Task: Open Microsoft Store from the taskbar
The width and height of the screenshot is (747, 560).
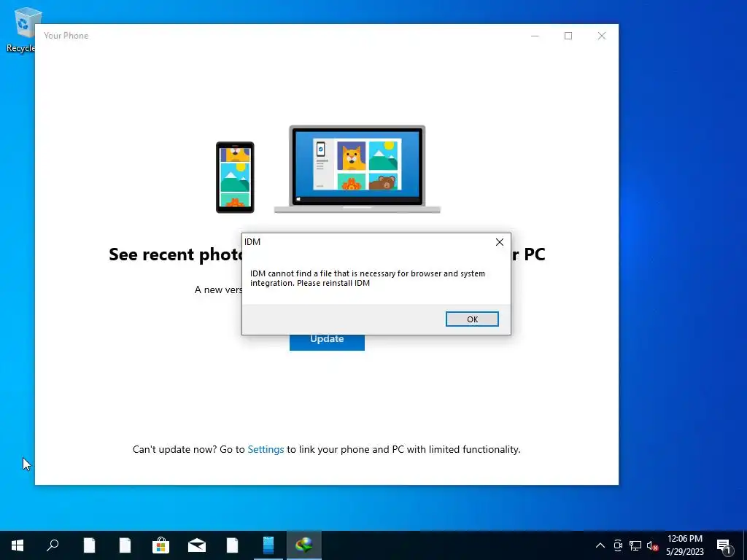Action: (160, 545)
